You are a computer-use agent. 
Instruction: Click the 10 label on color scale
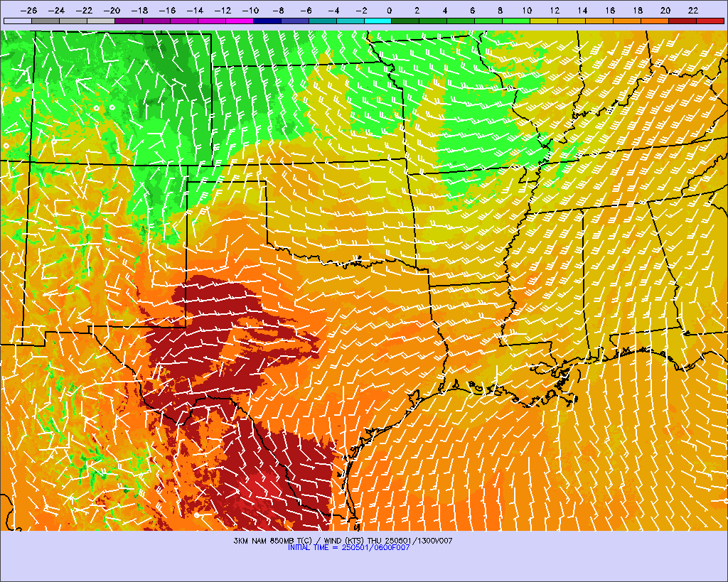click(x=527, y=10)
